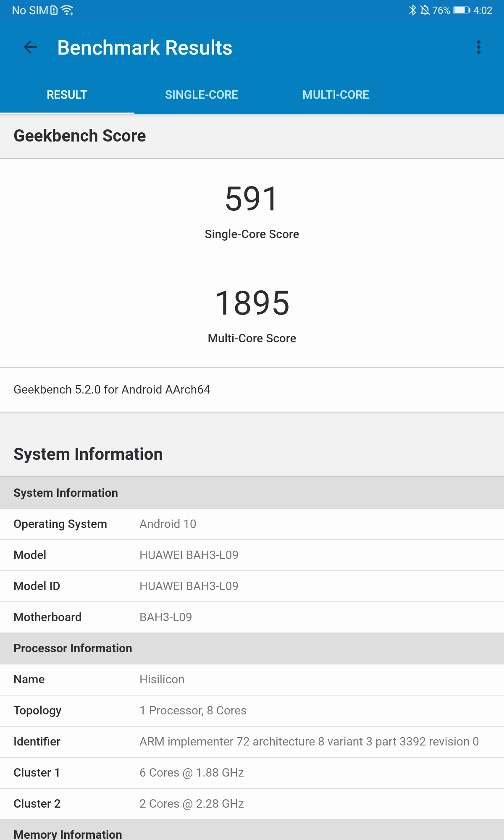Screen dimensions: 504x840
Task: Switch to the SINGLE-CORE tab
Action: (x=201, y=95)
